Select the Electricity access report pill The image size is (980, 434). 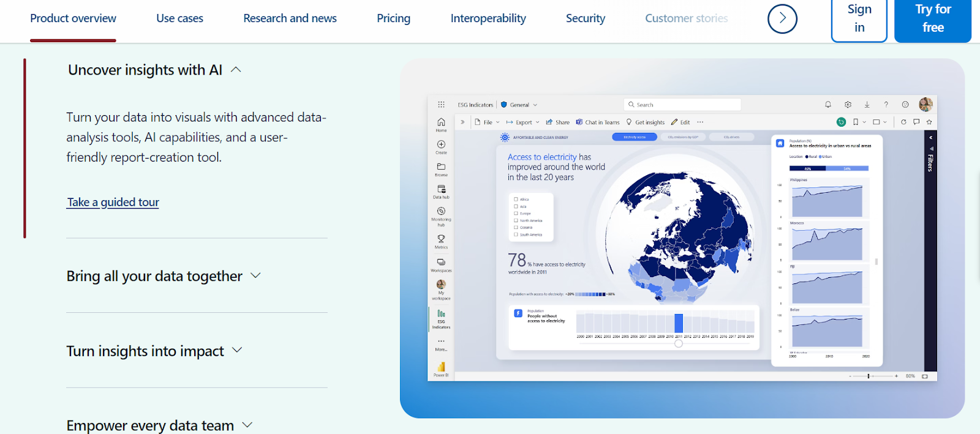[x=635, y=137]
